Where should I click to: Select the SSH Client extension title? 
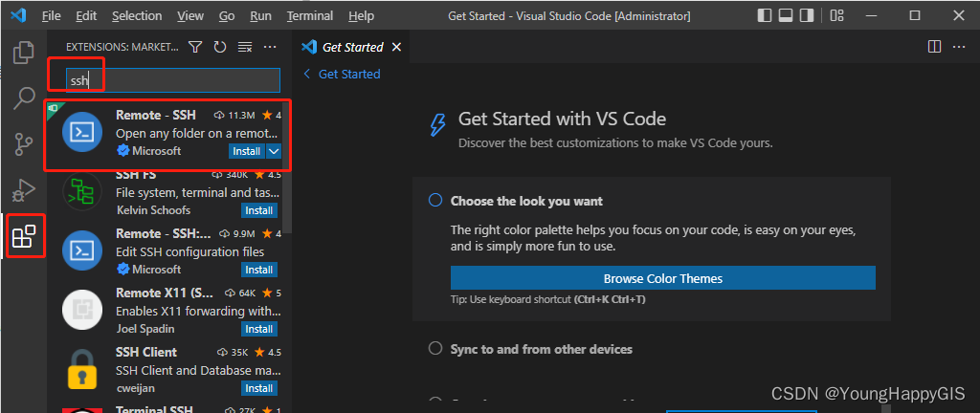pyautogui.click(x=146, y=352)
